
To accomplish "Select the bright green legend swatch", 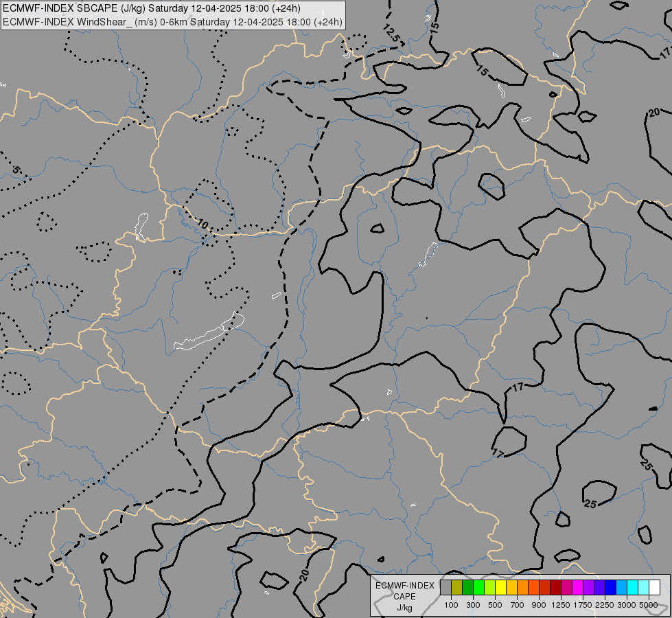I will 478,588.
